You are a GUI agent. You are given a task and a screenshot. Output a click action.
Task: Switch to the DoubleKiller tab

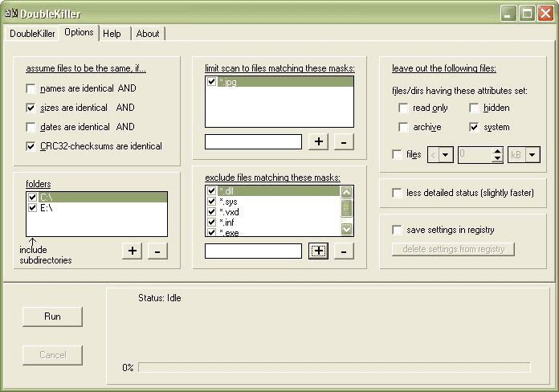tap(32, 34)
